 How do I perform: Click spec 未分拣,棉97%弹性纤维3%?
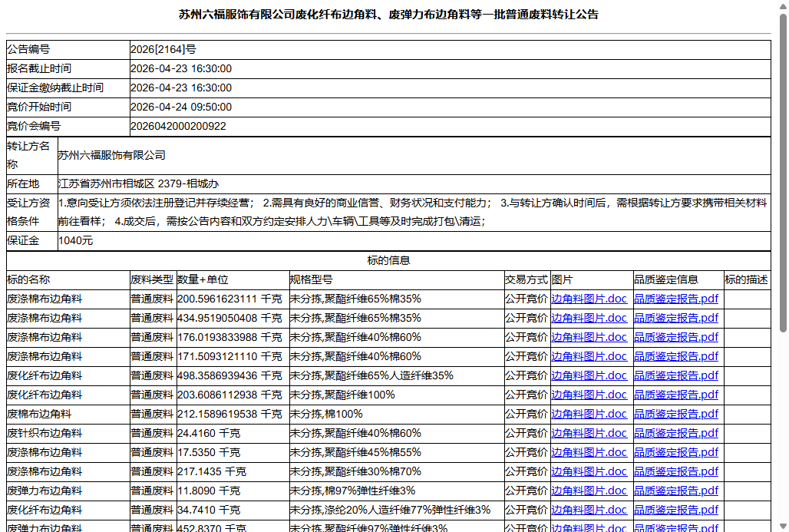(x=352, y=491)
